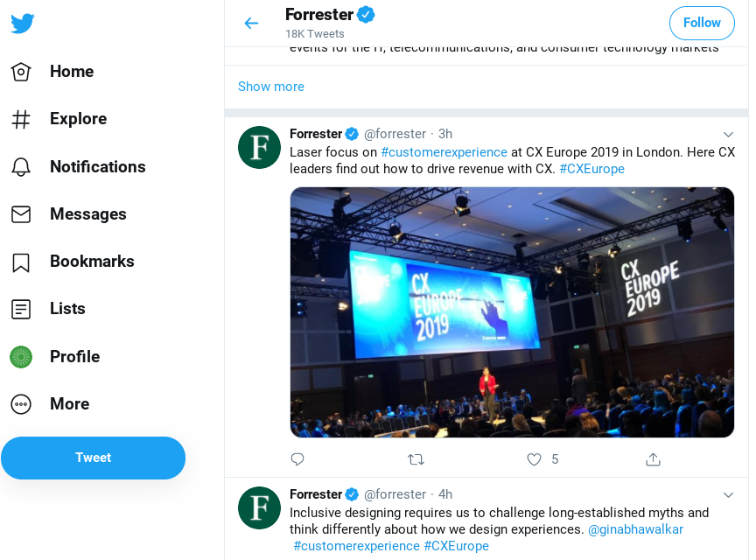Expand with Show more link
Viewport: 756px width, 560px height.
(x=271, y=87)
